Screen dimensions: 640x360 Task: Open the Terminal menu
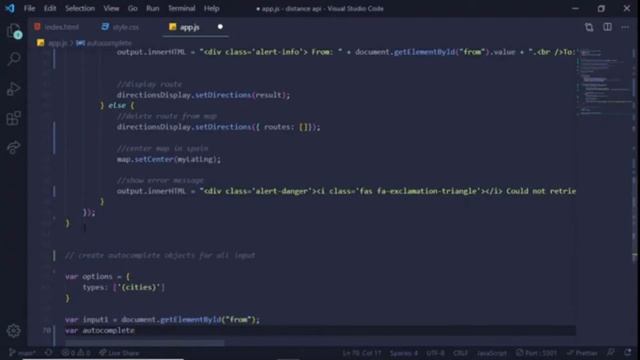pyautogui.click(x=182, y=8)
